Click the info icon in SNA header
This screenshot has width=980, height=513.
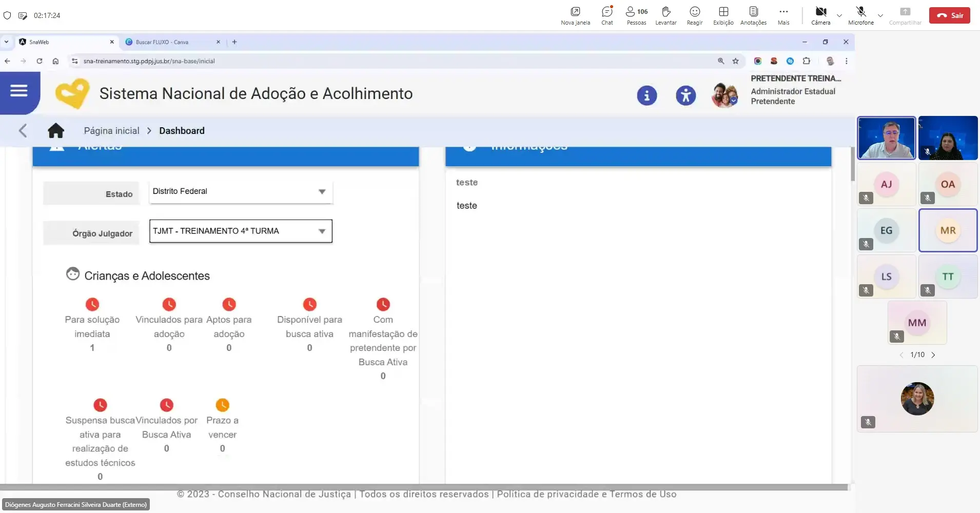646,95
